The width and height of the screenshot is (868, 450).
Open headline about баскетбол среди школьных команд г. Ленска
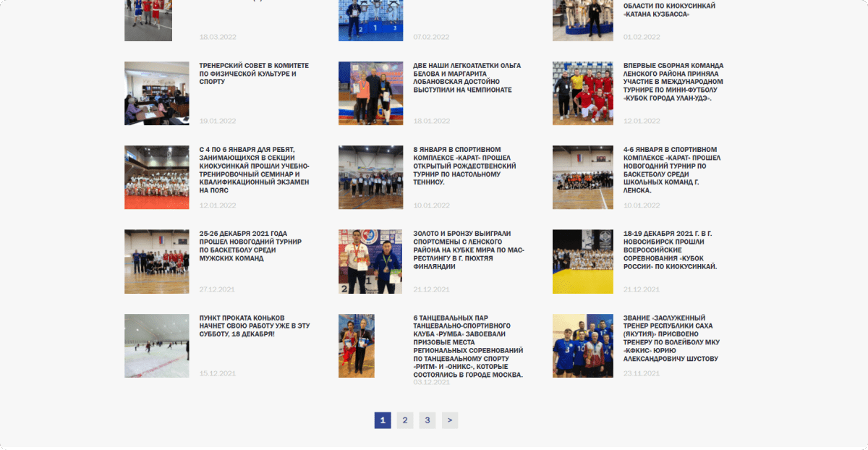672,170
